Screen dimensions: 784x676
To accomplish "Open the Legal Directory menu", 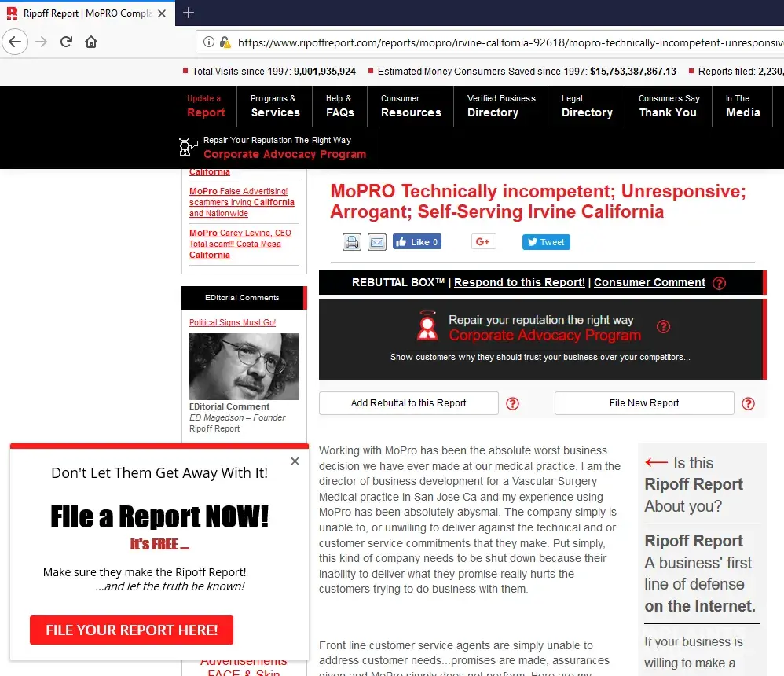I will pyautogui.click(x=587, y=106).
